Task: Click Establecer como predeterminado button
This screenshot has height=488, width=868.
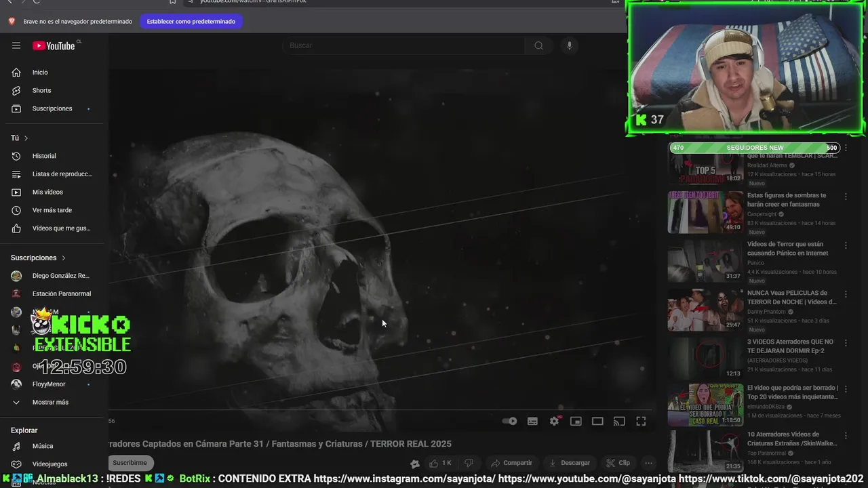Action: point(191,22)
